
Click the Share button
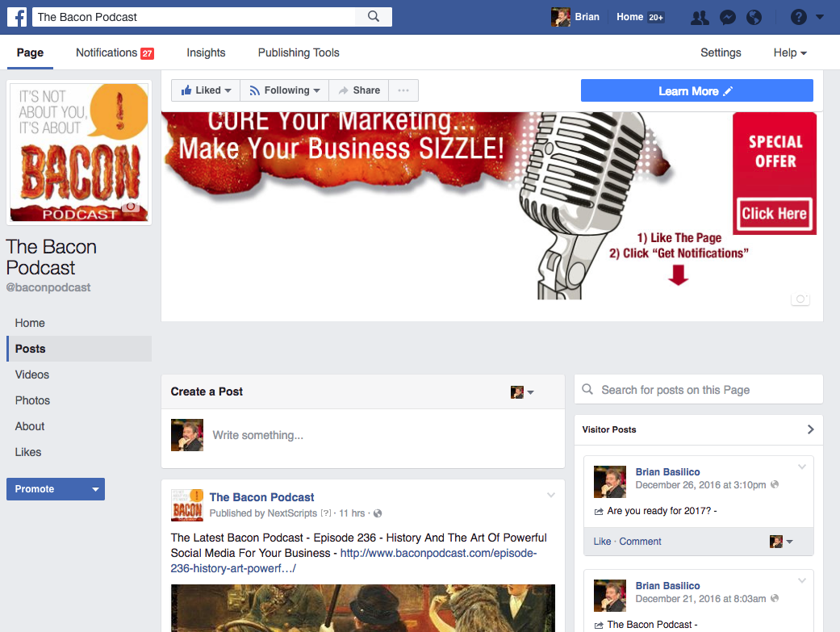359,90
